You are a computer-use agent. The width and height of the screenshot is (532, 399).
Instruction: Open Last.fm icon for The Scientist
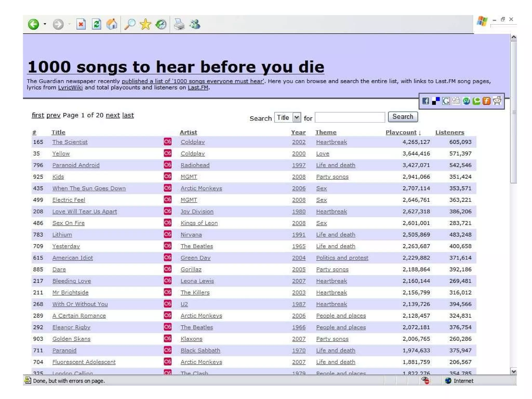pyautogui.click(x=168, y=142)
